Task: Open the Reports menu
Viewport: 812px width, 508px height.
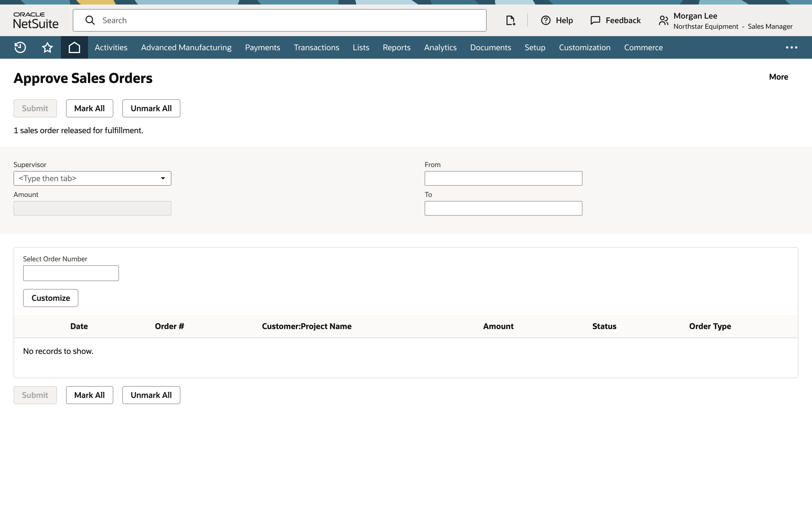Action: coord(397,47)
